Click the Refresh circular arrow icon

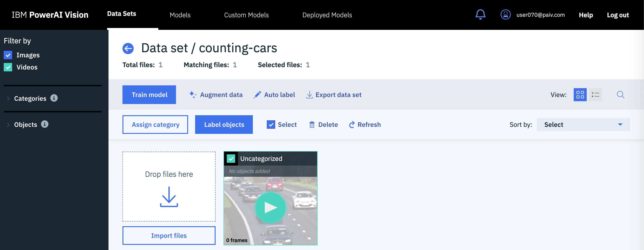(x=352, y=125)
